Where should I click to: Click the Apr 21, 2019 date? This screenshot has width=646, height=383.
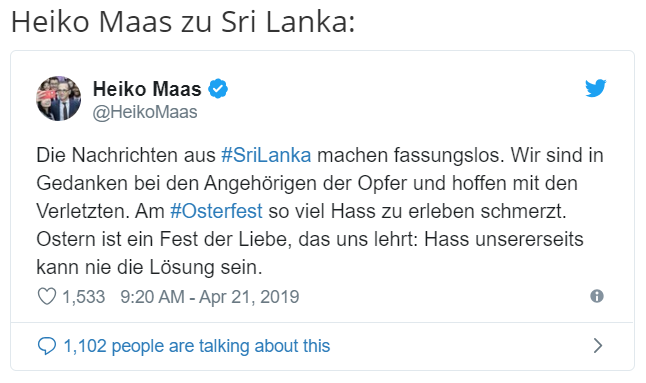[x=249, y=297]
